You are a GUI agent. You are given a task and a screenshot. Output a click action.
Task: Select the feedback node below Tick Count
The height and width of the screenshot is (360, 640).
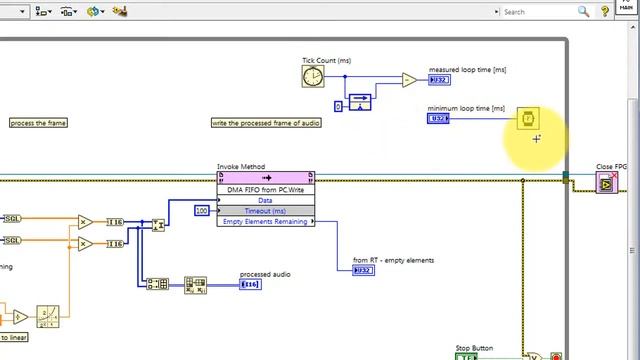(360, 102)
